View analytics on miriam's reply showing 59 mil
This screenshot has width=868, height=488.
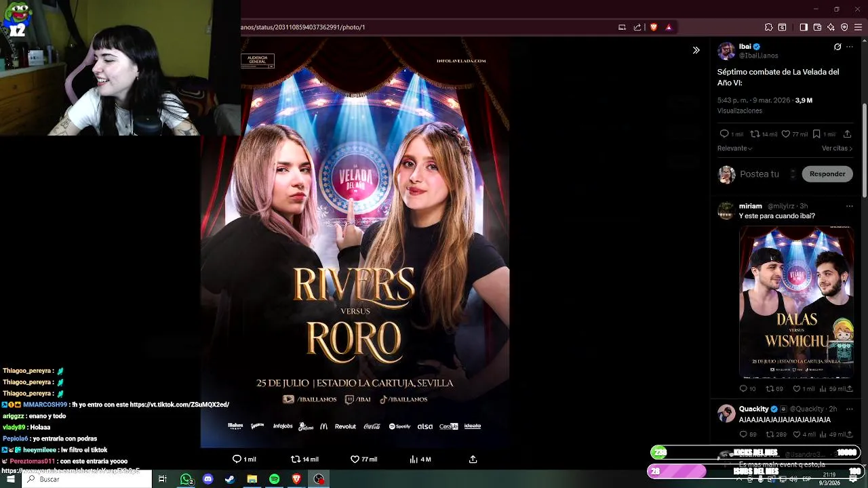coord(823,389)
